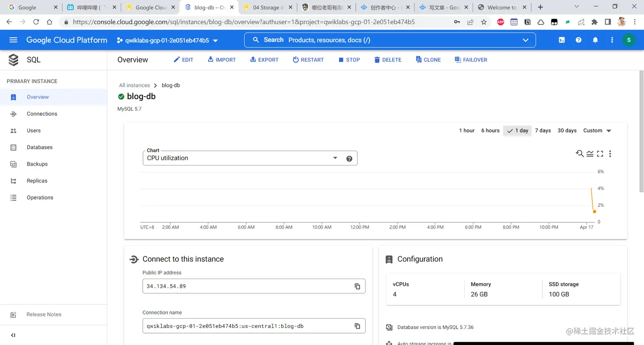Click the Google Cloud Platform logo
This screenshot has width=644, height=345.
point(67,40)
